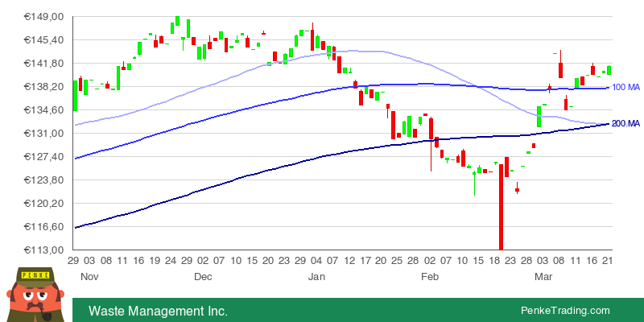644x322 pixels.
Task: Open the PenkeTrading.com link
Action: click(x=565, y=311)
